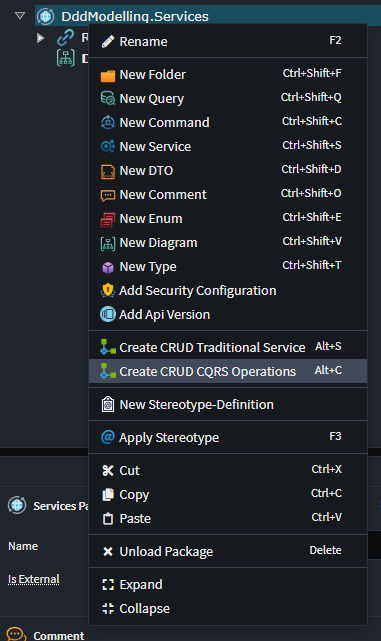
Task: Choose Add Api Version
Action: 228,314
